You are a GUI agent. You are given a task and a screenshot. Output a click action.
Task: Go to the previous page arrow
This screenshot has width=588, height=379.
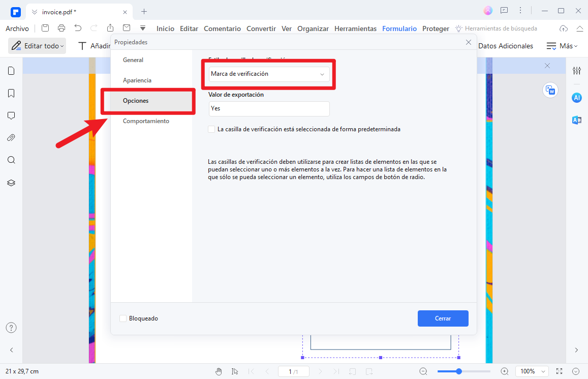pos(267,371)
